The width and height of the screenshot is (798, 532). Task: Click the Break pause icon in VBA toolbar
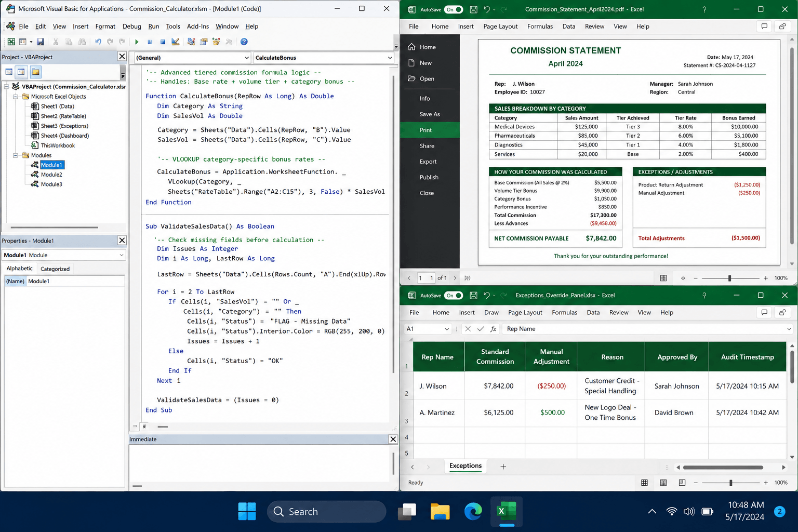click(150, 42)
